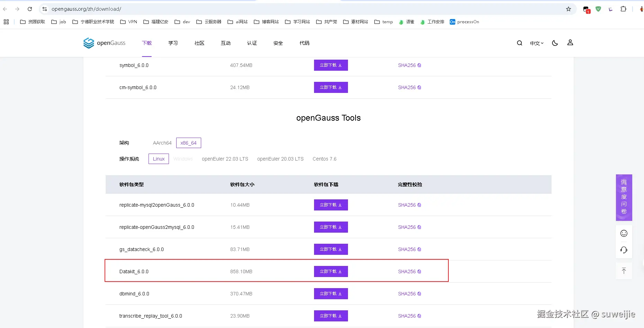Go to openGauss home via logo
This screenshot has height=328, width=644.
104,43
